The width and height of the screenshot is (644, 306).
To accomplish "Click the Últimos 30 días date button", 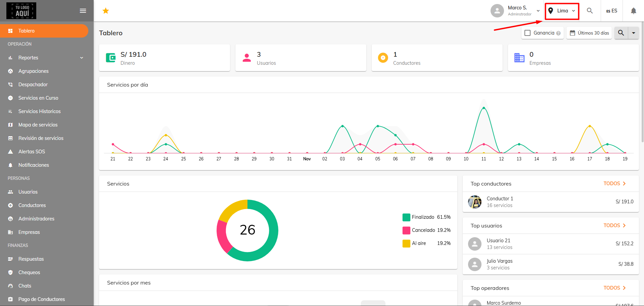I will pos(589,33).
